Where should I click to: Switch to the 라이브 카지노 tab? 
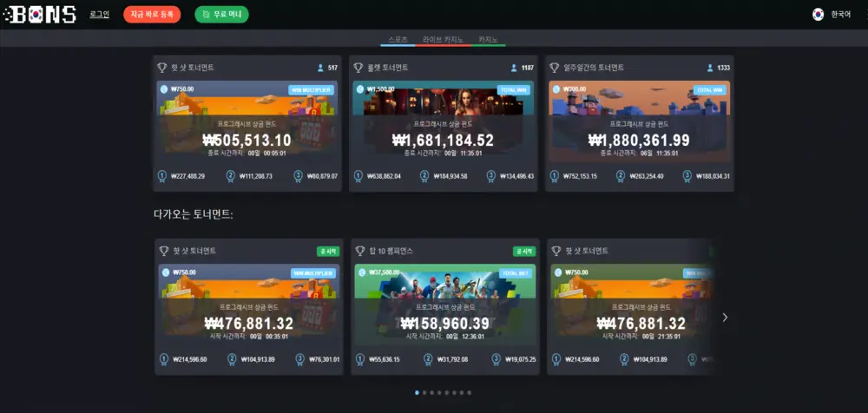click(x=443, y=40)
